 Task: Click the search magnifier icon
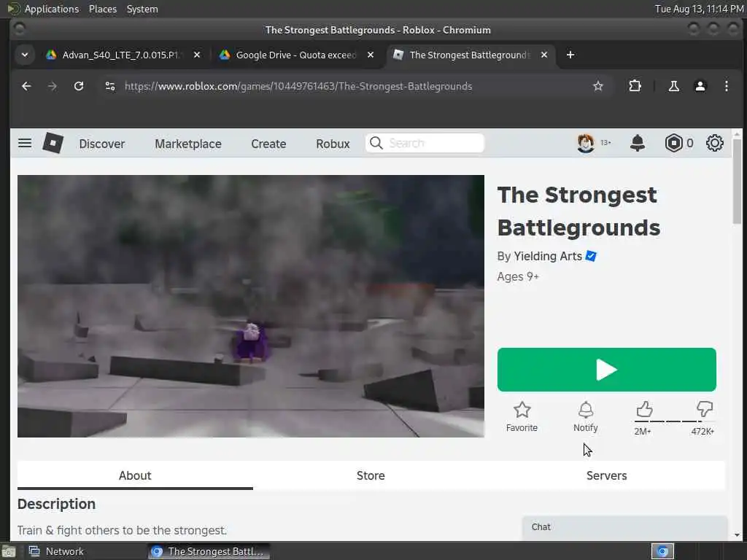click(376, 143)
